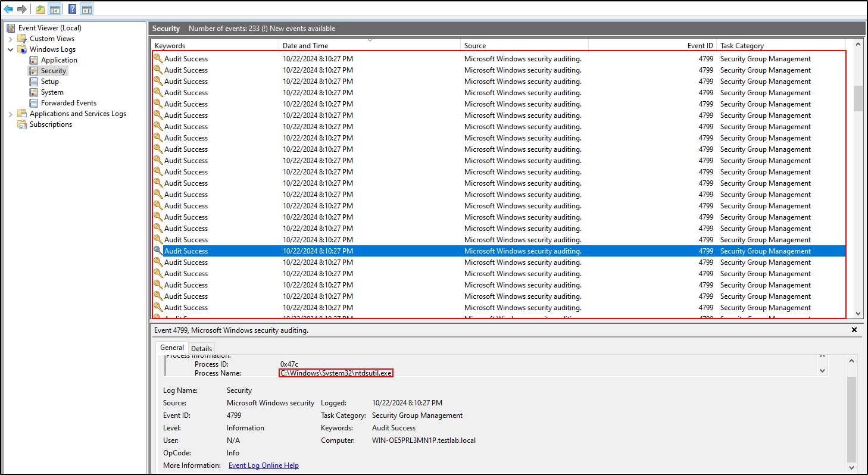This screenshot has width=868, height=475.
Task: Open the Event Log Online Help link
Action: (263, 465)
